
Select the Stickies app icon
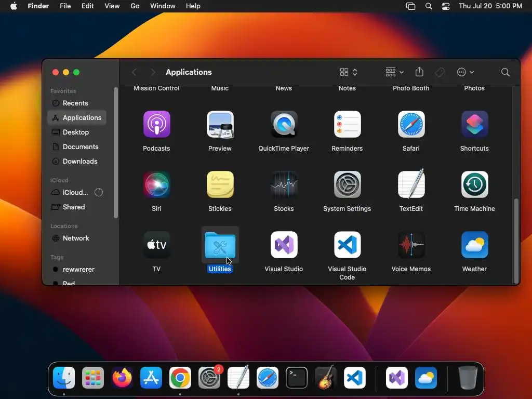[x=220, y=184]
